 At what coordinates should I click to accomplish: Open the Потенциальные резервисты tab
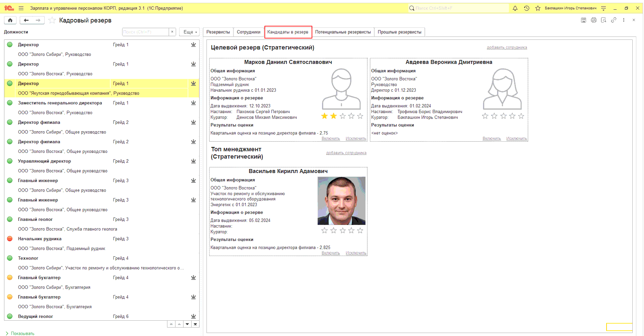pos(343,32)
